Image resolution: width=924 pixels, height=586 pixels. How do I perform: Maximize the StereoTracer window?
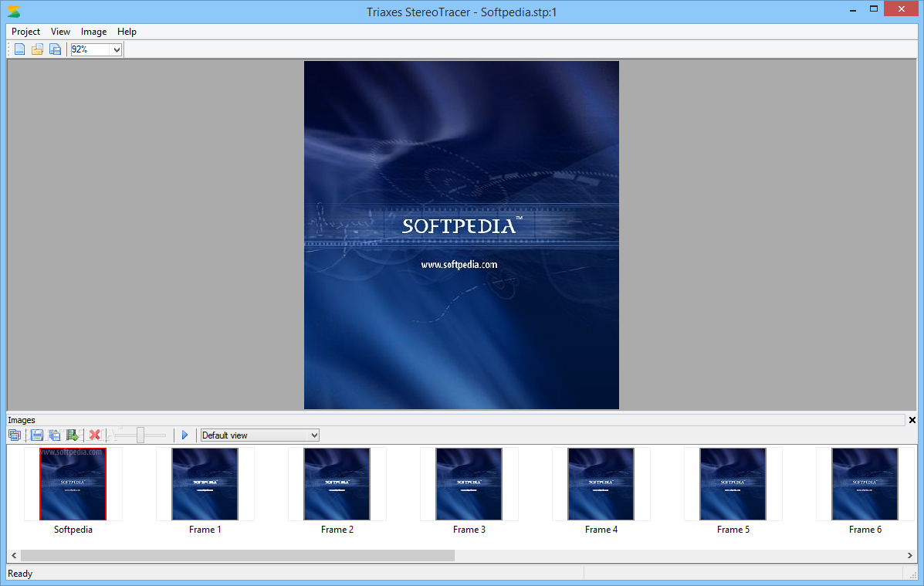tap(874, 9)
